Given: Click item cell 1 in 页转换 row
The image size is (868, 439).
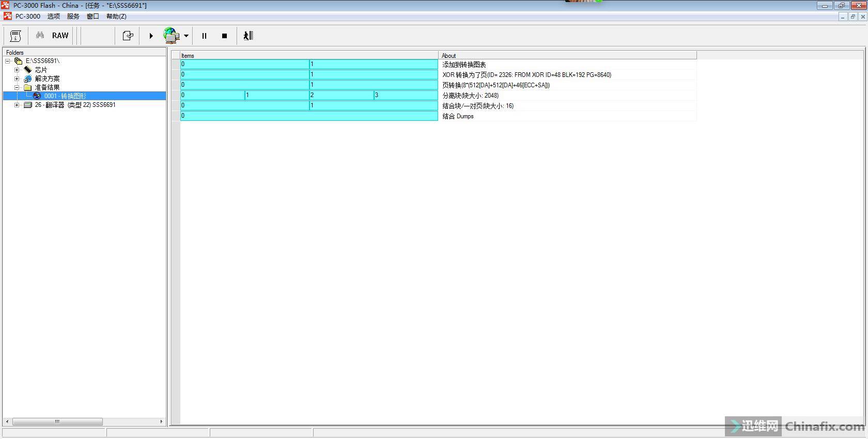Looking at the screenshot, I should [x=374, y=85].
